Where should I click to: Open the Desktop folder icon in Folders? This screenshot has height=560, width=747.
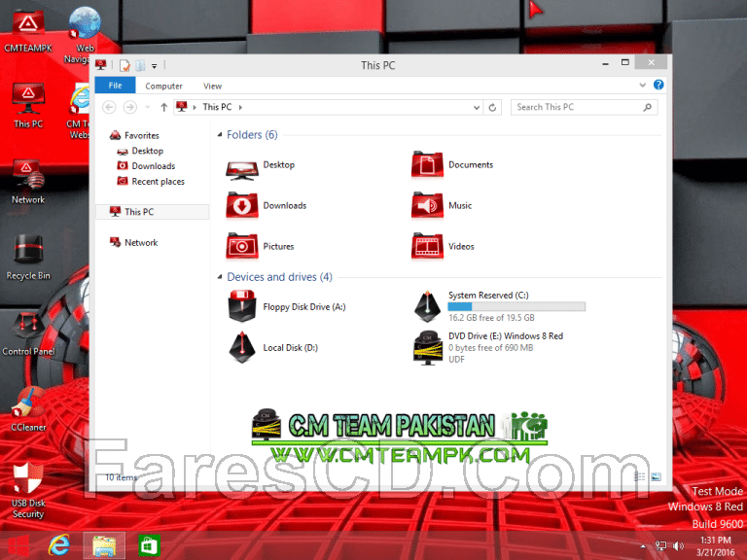[x=242, y=168]
